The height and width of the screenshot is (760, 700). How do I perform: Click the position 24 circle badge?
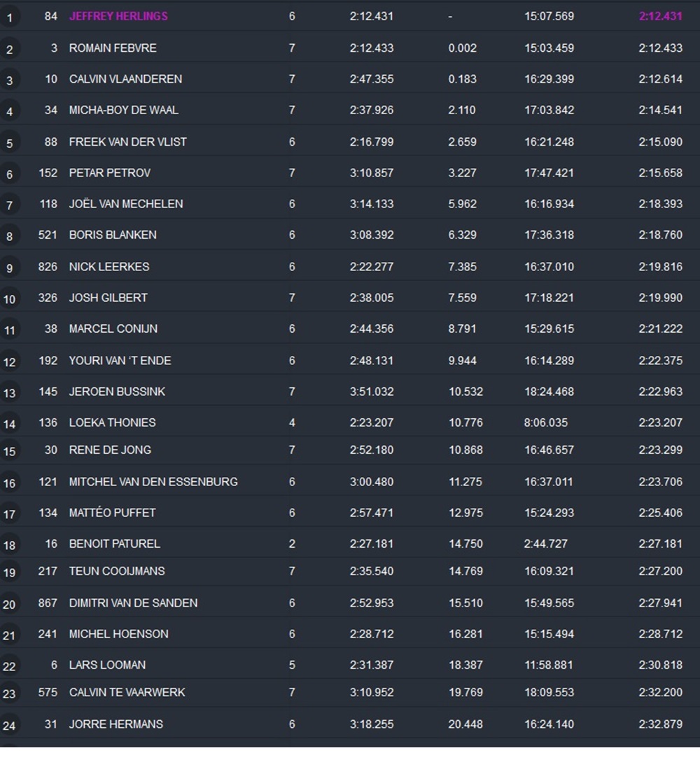point(9,726)
